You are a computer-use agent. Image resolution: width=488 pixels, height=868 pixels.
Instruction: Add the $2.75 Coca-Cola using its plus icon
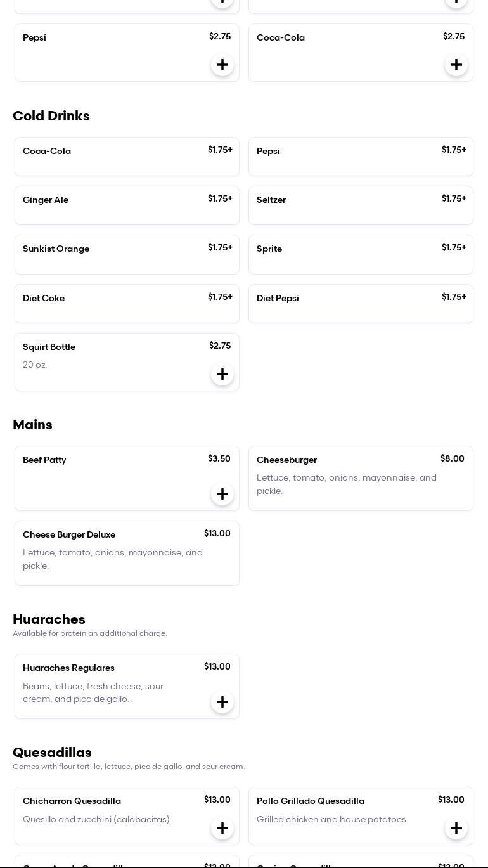click(x=456, y=65)
